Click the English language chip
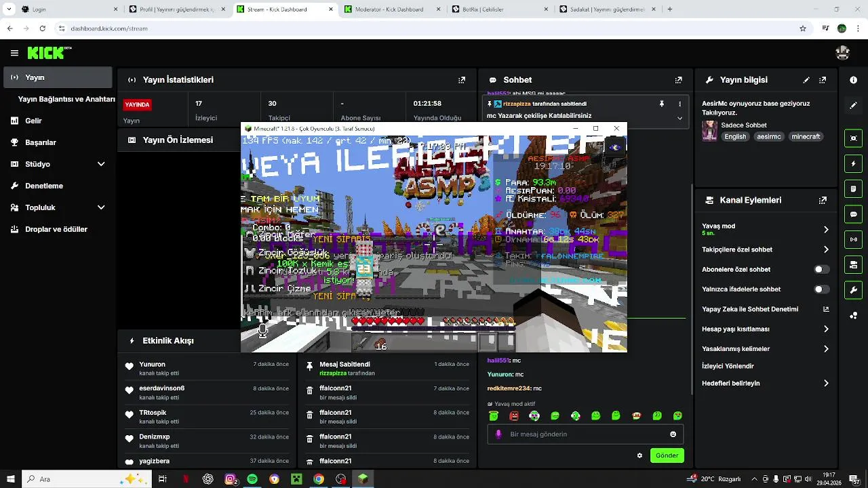The width and height of the screenshot is (868, 488). (x=735, y=136)
